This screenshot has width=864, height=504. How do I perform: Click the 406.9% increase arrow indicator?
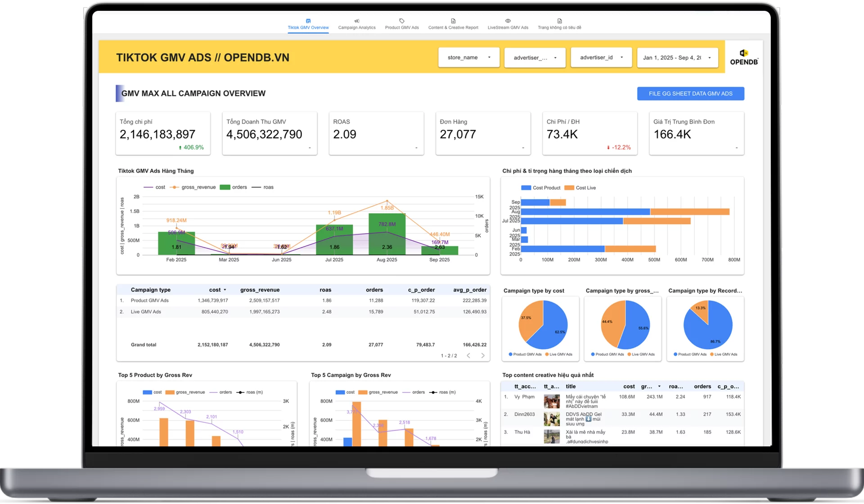tap(180, 148)
